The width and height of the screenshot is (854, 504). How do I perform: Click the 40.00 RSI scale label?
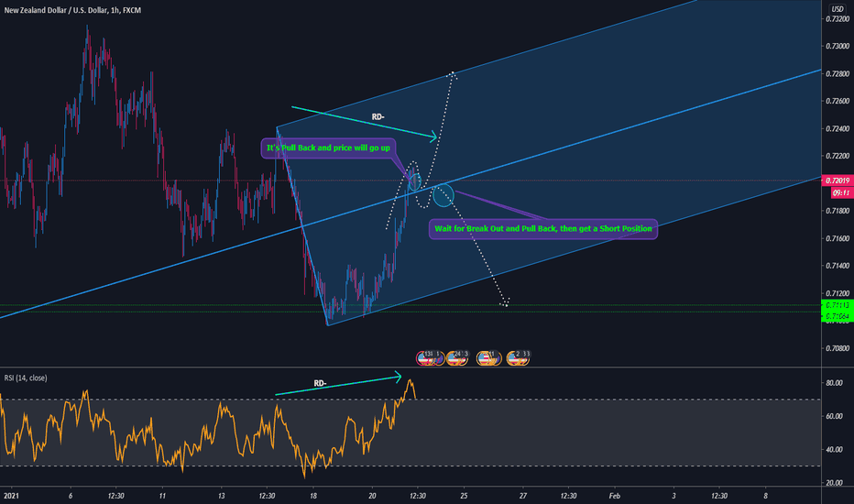(x=835, y=450)
